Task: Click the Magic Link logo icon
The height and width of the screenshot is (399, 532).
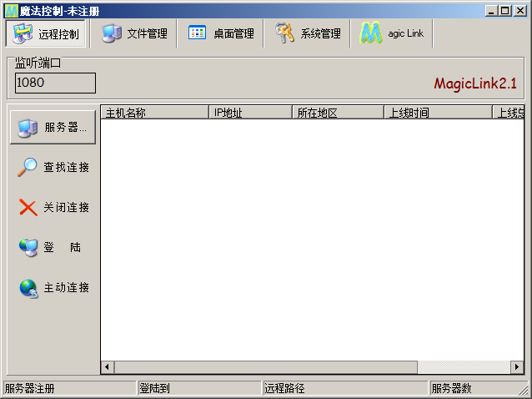Action: [x=371, y=33]
